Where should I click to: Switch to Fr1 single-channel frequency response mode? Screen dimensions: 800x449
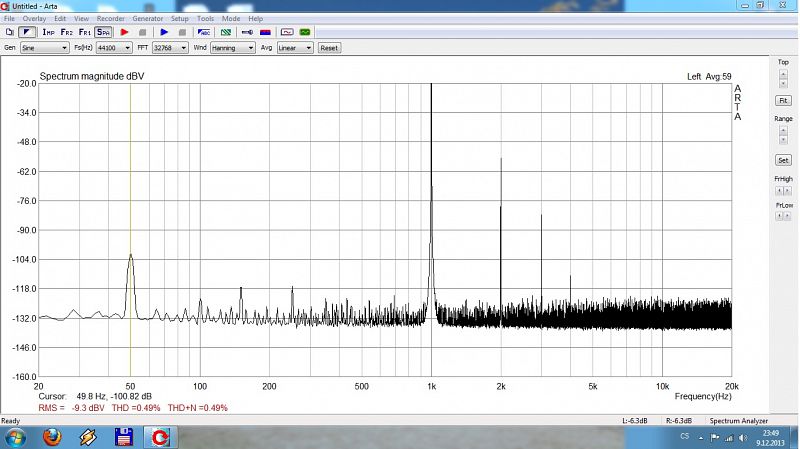[85, 32]
